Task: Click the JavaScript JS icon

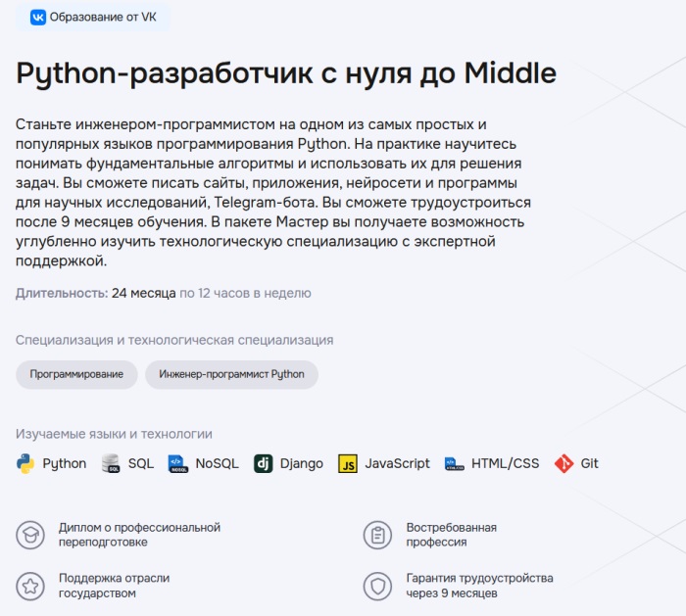Action: (348, 464)
